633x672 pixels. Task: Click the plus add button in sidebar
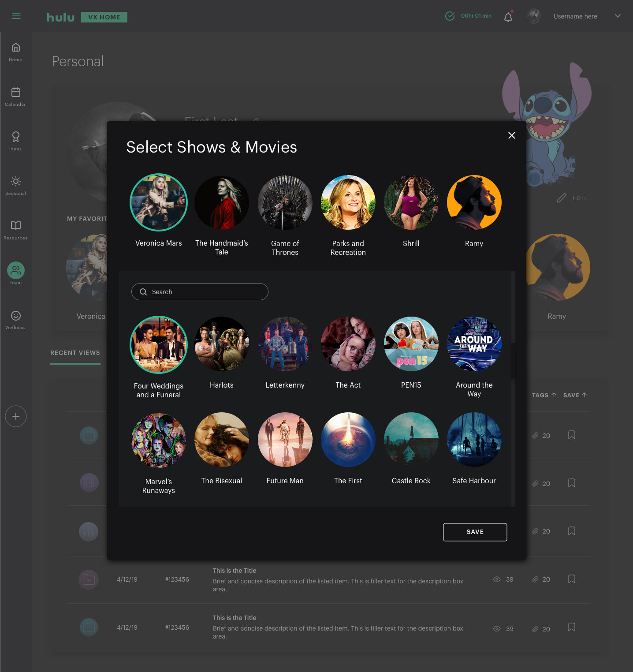coord(16,416)
